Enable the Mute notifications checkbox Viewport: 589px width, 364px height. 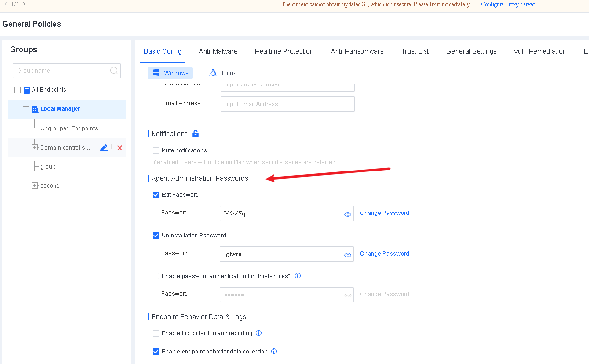[x=156, y=150]
